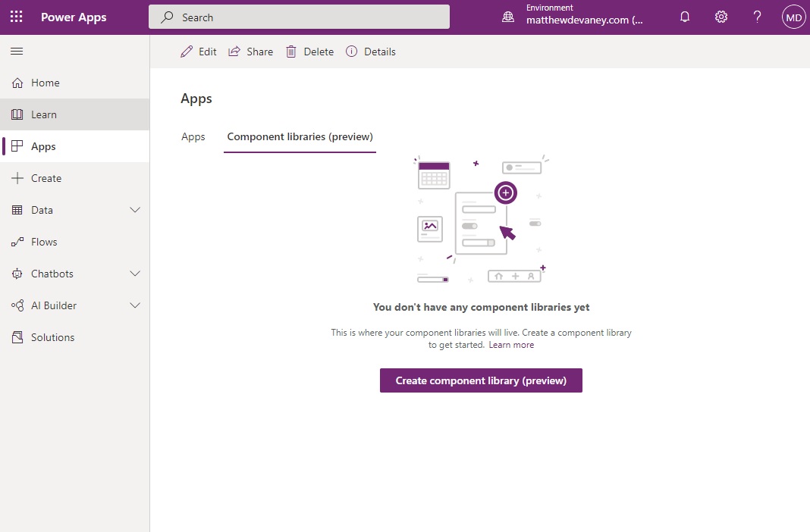Click the Delete toolbar command

click(x=309, y=51)
